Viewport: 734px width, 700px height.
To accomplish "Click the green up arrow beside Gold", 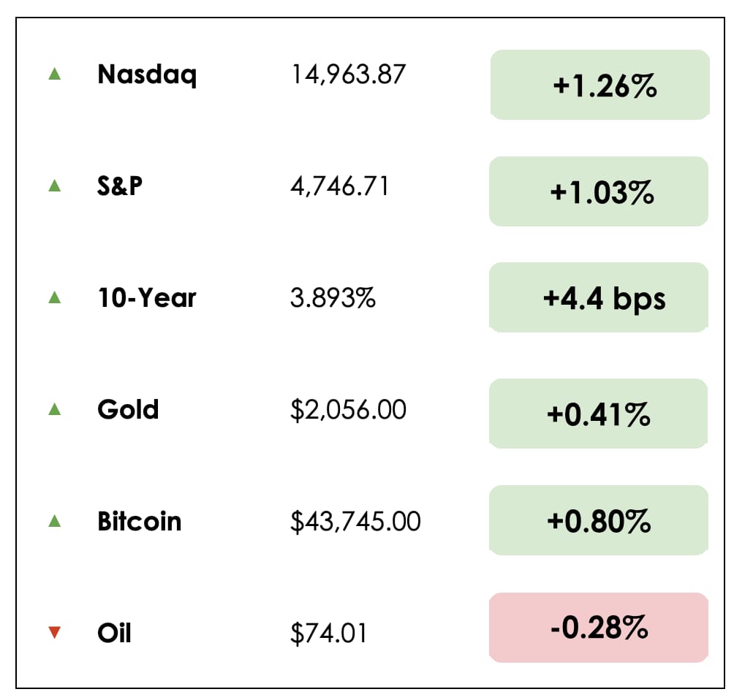I will (x=54, y=410).
